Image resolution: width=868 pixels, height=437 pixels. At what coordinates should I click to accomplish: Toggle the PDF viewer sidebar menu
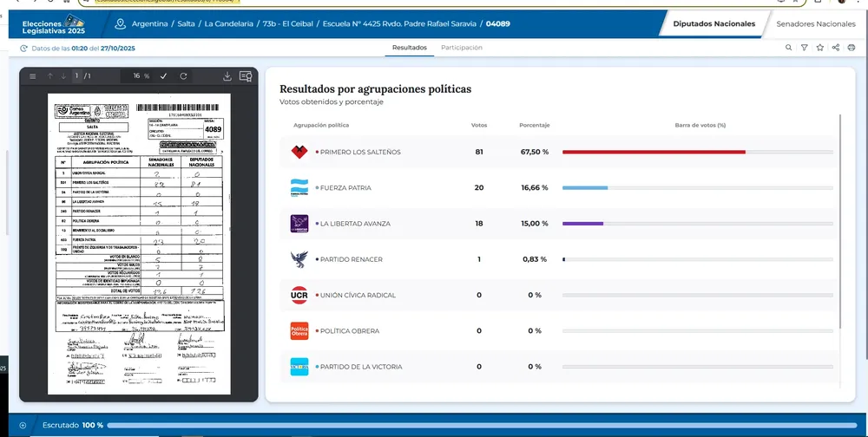[32, 76]
